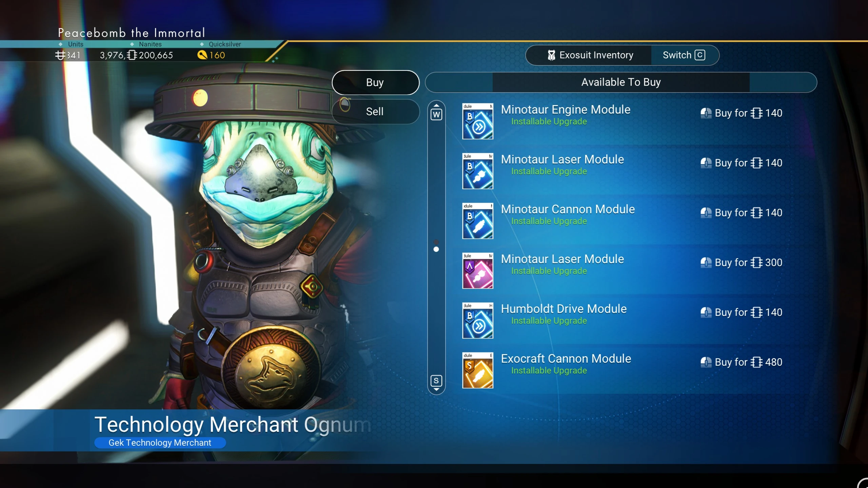Buy A-class Minotaur Laser Module for 300
Viewport: 868px width, 488px height.
pos(741,262)
